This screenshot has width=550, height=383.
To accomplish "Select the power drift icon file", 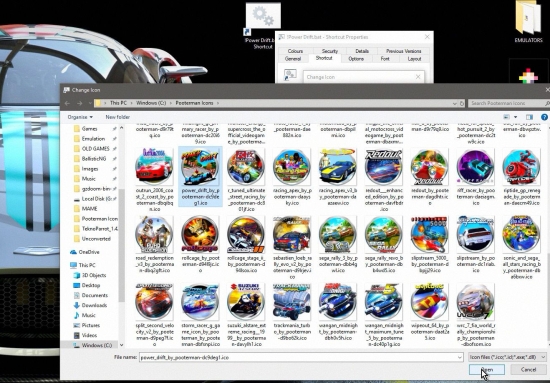I will click(x=200, y=176).
